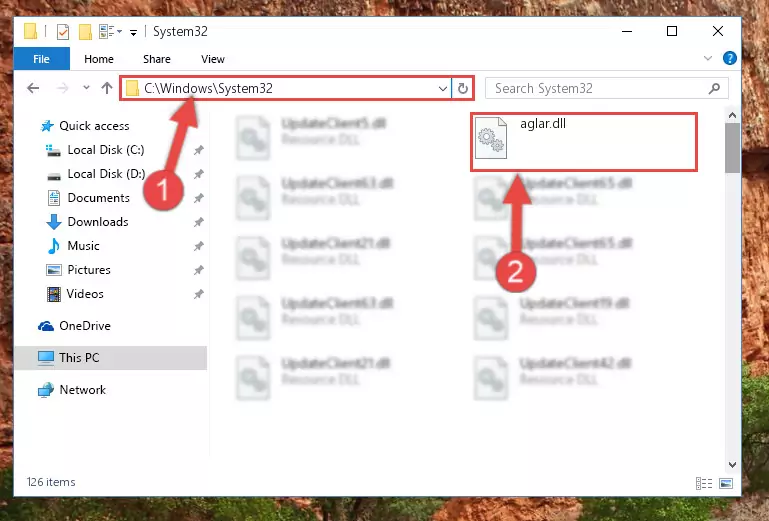Click the address bar path C:\Windows\System32

[208, 88]
